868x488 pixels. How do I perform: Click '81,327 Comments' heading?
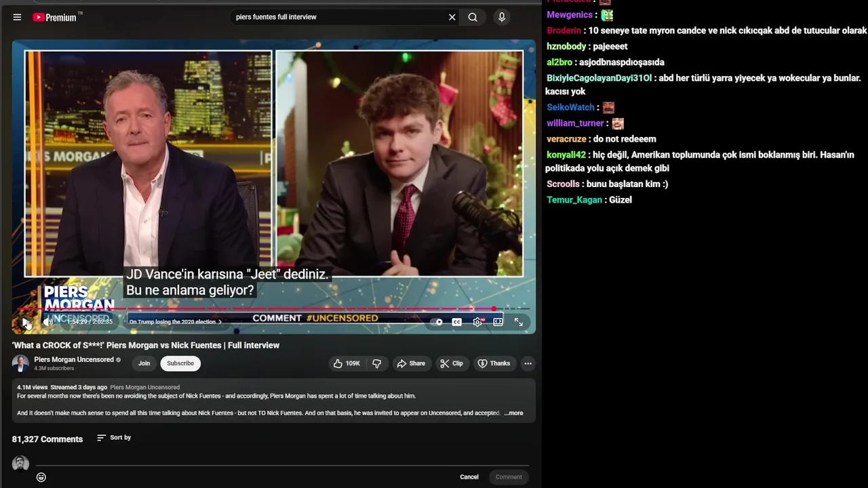tap(47, 439)
